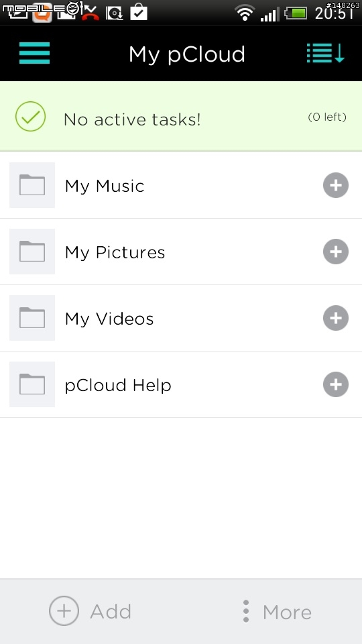Viewport: 362px width, 644px height.
Task: Open the My Pictures folder
Action: click(181, 252)
